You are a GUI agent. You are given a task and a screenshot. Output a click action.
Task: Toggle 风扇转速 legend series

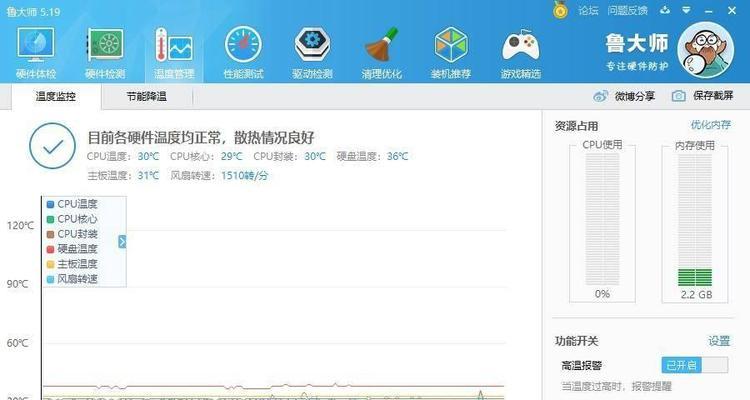(72, 278)
